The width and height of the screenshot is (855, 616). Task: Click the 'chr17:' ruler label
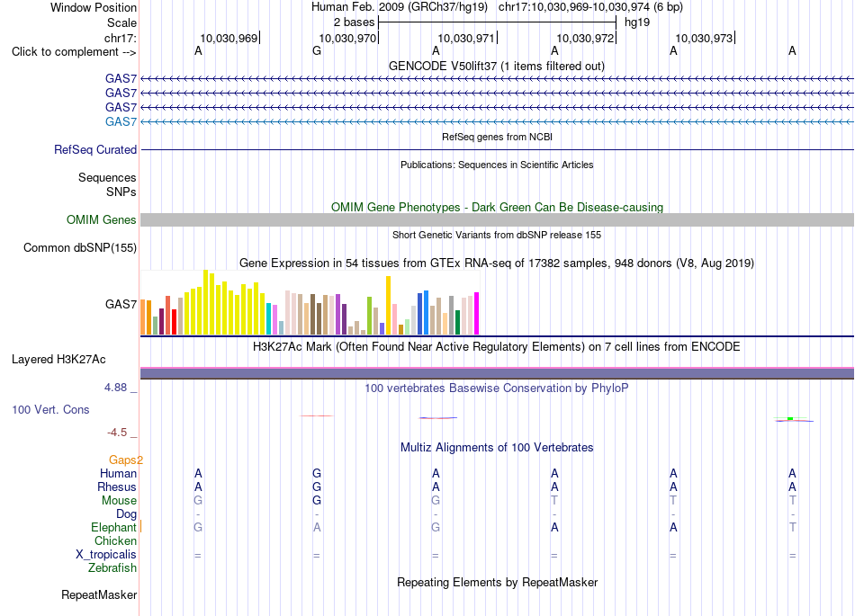point(121,38)
